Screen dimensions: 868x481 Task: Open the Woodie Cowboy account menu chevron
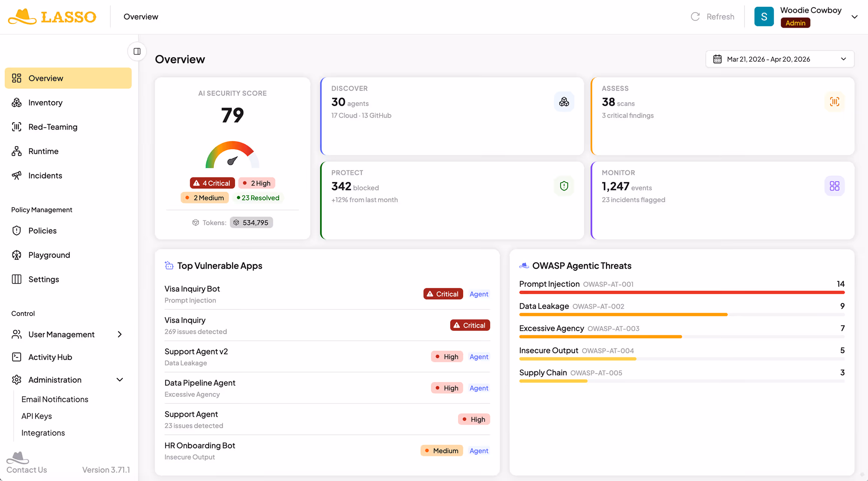tap(854, 17)
